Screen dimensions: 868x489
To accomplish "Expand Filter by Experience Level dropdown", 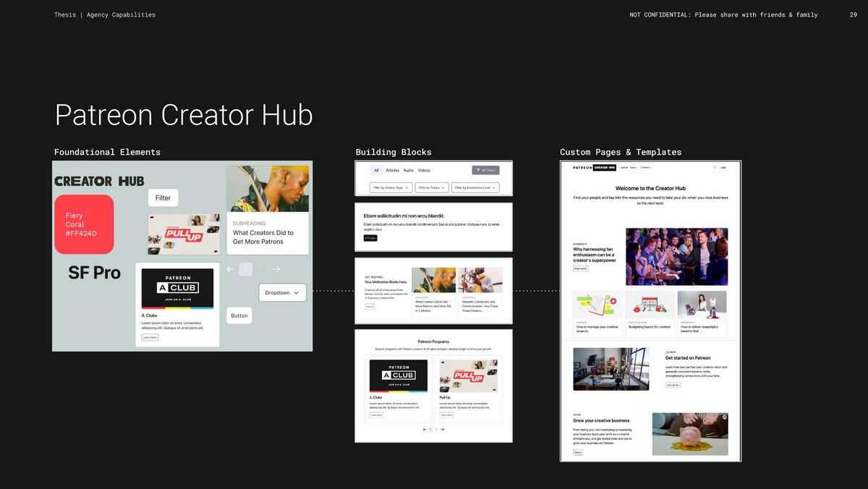I will (x=475, y=187).
